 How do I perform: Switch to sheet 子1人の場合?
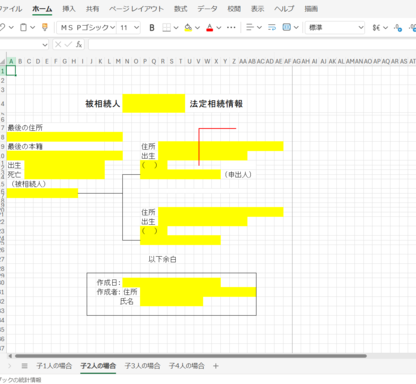pos(54,366)
